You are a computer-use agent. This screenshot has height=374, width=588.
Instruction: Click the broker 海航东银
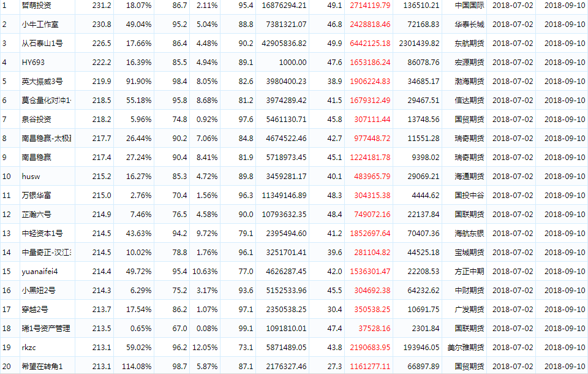point(470,234)
